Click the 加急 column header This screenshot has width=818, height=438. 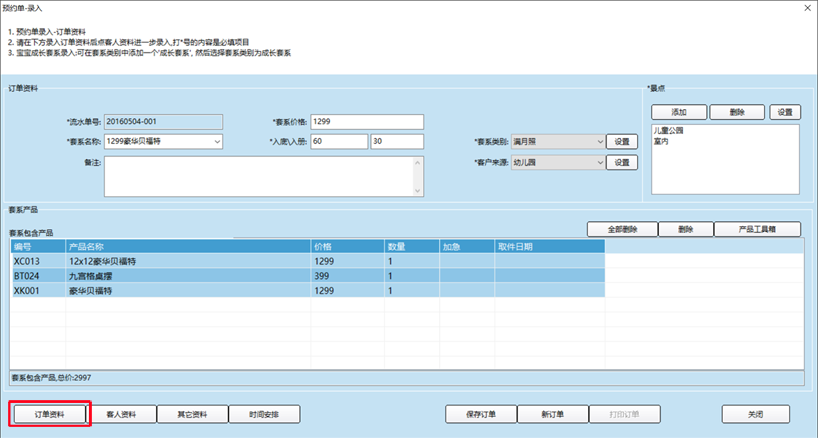(x=467, y=247)
